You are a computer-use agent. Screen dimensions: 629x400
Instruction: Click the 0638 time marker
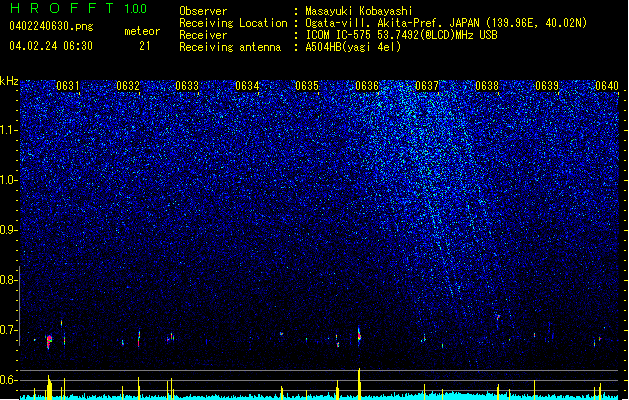pos(487,86)
